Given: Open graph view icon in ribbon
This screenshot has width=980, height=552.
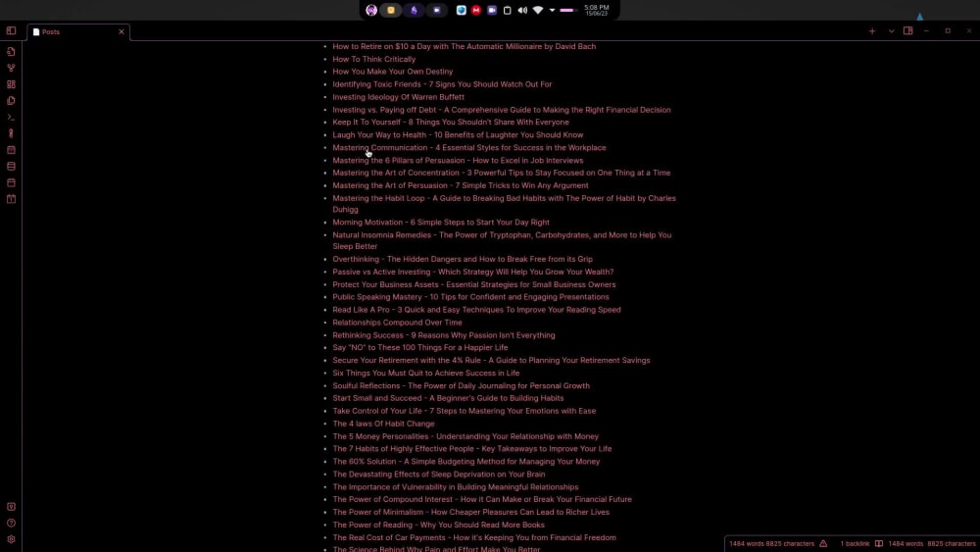Looking at the screenshot, I should click(x=11, y=68).
